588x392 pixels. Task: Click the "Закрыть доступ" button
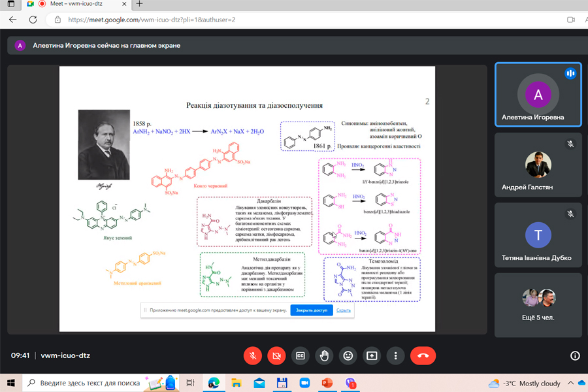312,310
